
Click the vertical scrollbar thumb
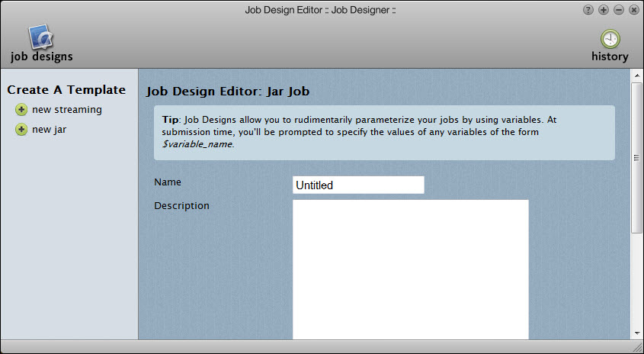tap(636, 156)
